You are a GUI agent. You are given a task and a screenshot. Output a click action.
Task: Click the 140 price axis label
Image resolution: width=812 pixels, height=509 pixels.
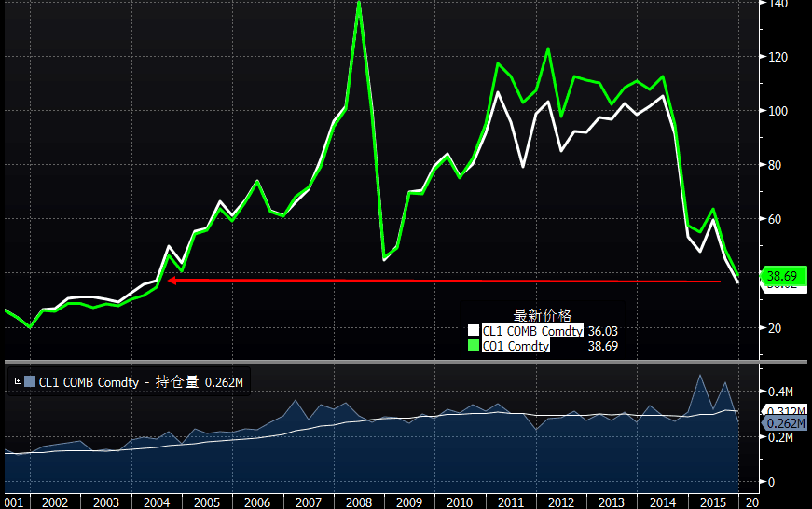(x=778, y=4)
